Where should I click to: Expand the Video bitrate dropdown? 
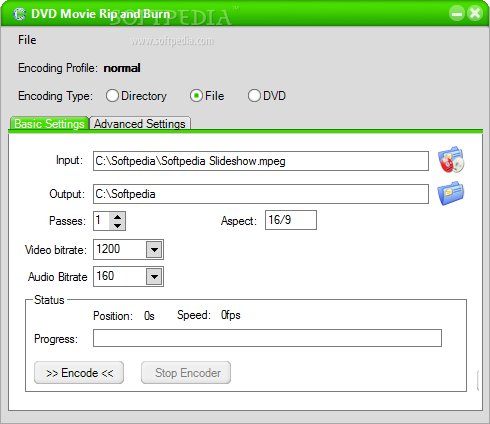pos(154,249)
